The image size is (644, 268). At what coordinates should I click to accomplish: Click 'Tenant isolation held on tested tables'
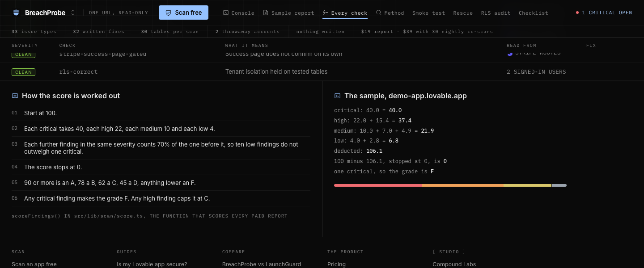(276, 72)
